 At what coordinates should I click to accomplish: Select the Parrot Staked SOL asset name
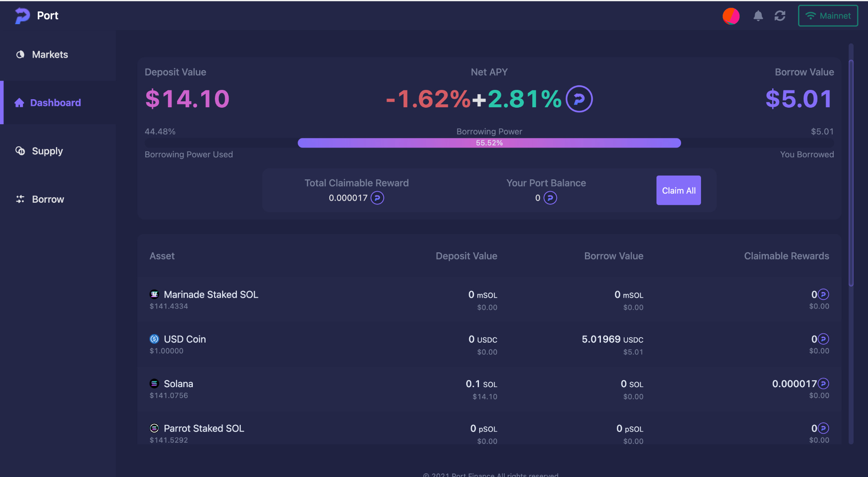point(204,428)
